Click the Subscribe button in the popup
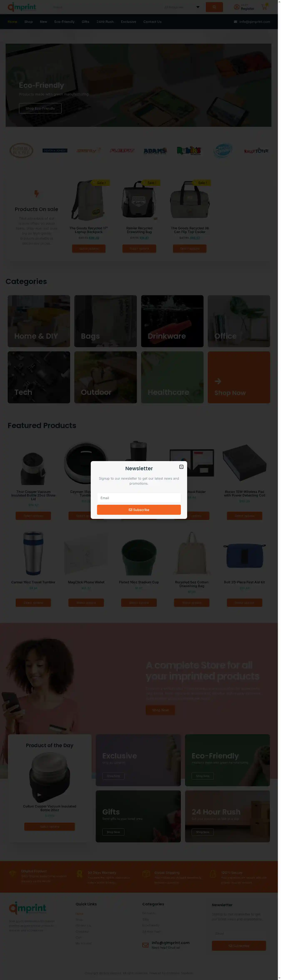 coord(139,510)
